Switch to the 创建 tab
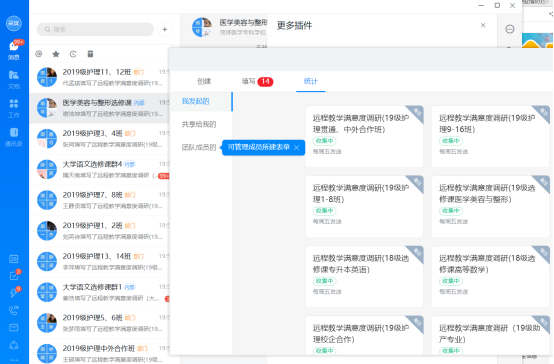554x364 pixels. coord(204,81)
